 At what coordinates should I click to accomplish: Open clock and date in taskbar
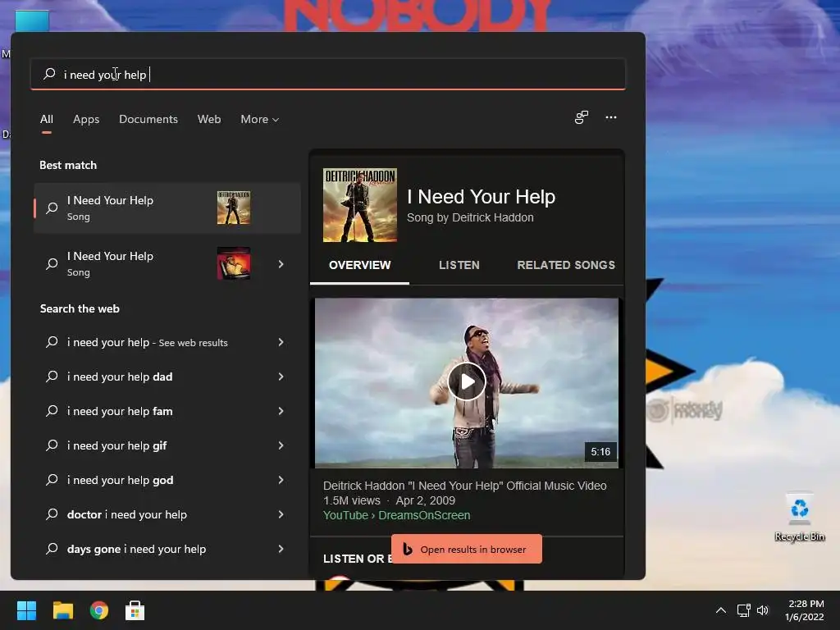click(x=806, y=610)
